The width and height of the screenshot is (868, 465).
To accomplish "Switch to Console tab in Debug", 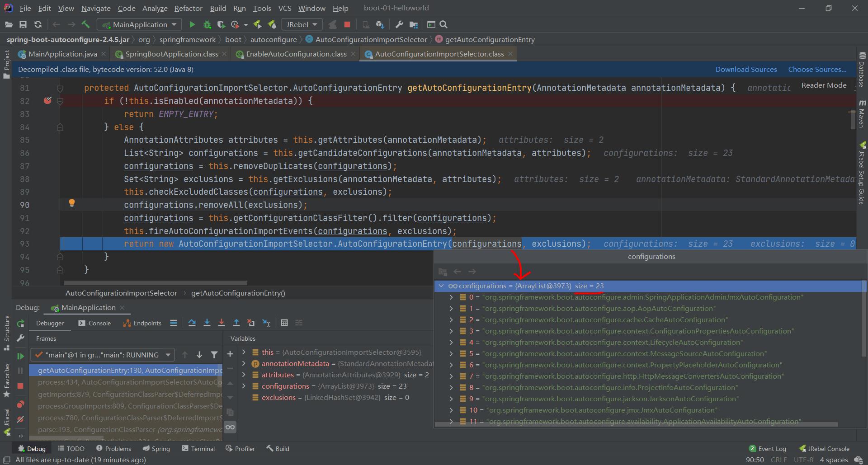I will (x=94, y=323).
